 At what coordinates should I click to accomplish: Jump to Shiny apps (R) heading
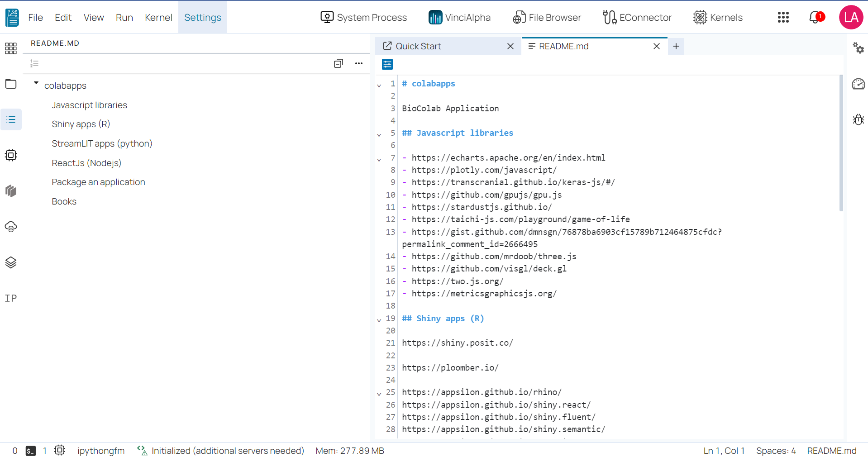coord(81,124)
